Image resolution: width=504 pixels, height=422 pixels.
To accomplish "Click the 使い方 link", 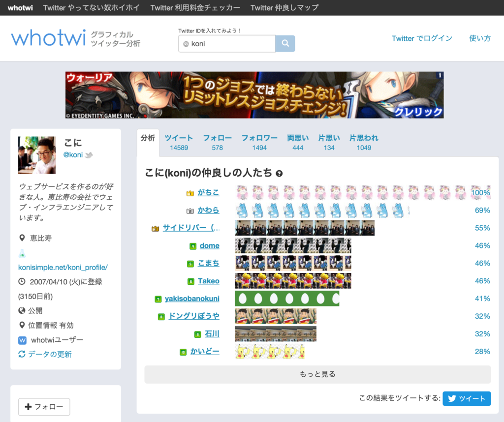I will (x=479, y=38).
